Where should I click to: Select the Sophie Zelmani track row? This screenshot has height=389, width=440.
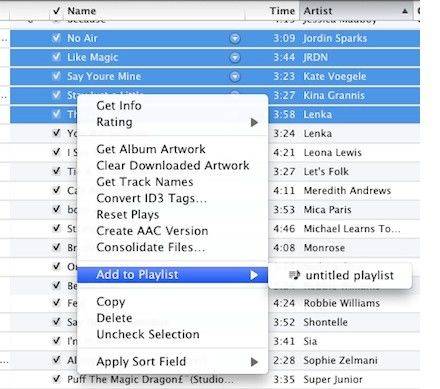coord(215,360)
